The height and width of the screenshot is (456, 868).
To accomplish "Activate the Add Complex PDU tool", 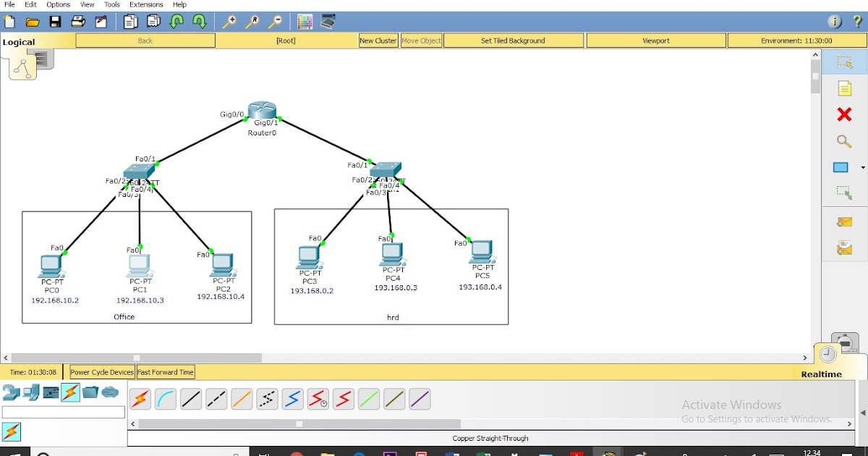I will [x=844, y=248].
